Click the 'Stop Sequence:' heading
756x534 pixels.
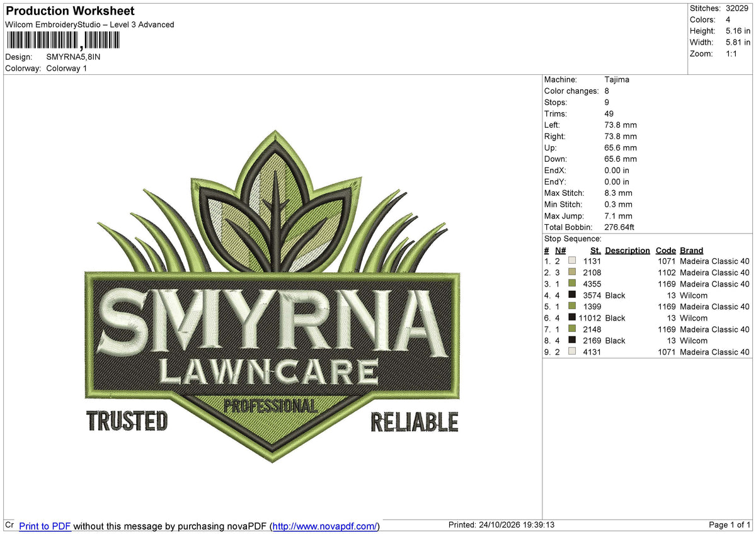[573, 239]
